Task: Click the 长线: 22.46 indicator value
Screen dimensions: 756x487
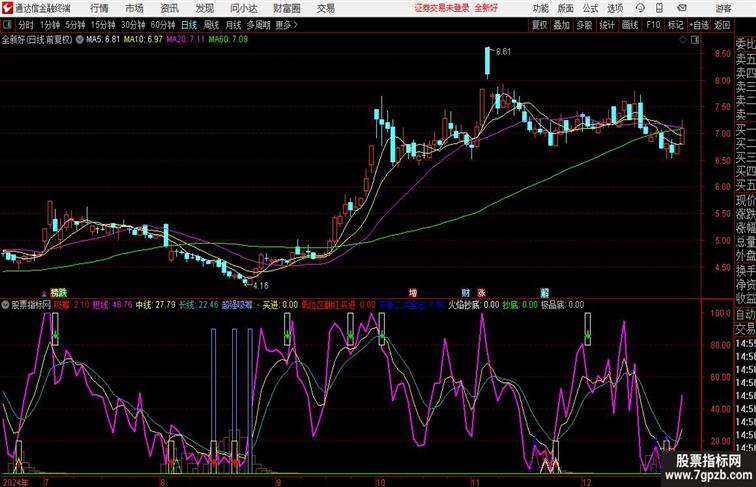Action: (199, 305)
